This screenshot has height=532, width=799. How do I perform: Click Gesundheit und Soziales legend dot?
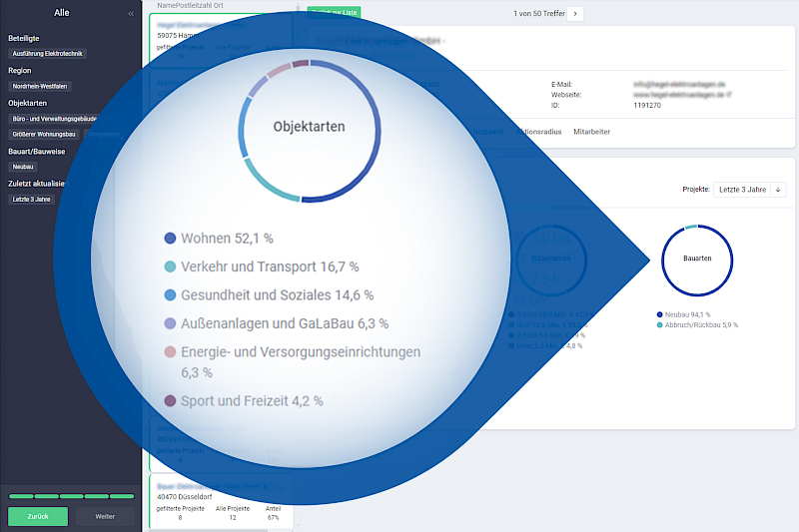coord(170,295)
